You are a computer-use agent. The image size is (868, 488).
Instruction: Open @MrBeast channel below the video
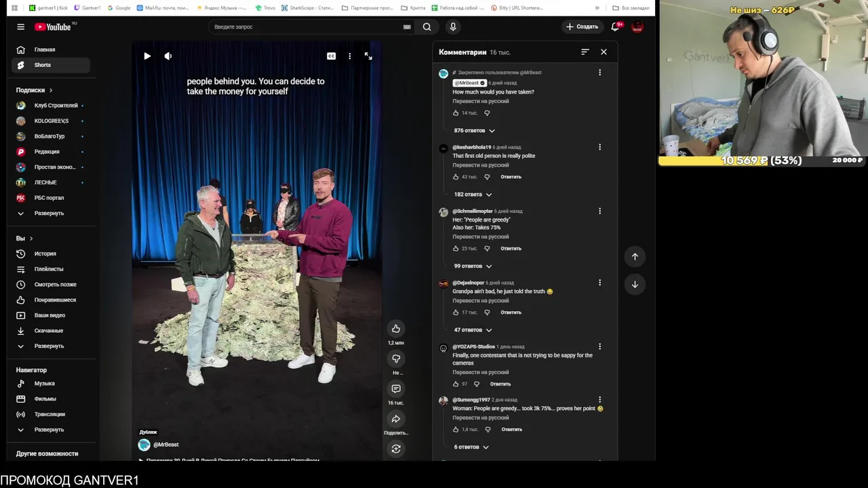point(166,445)
